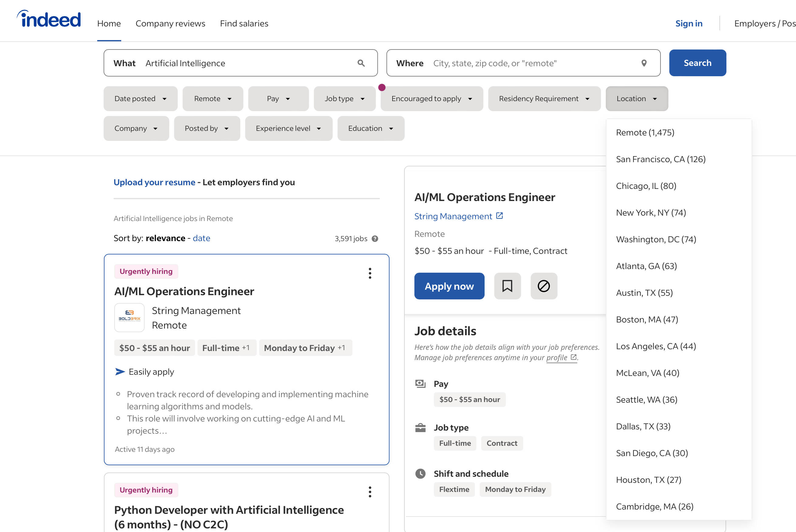Screen dimensions: 796x532
Task: Click the Monday to Friday tag in Job details
Action: (x=515, y=489)
